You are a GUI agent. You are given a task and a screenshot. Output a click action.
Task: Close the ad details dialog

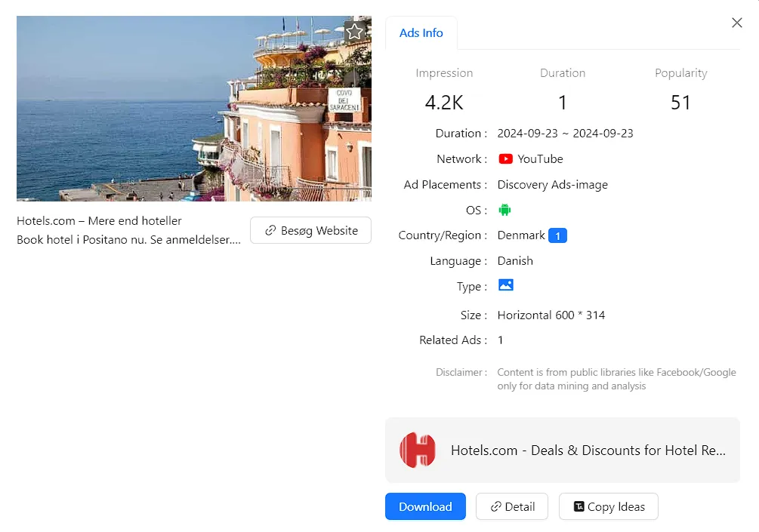(737, 23)
